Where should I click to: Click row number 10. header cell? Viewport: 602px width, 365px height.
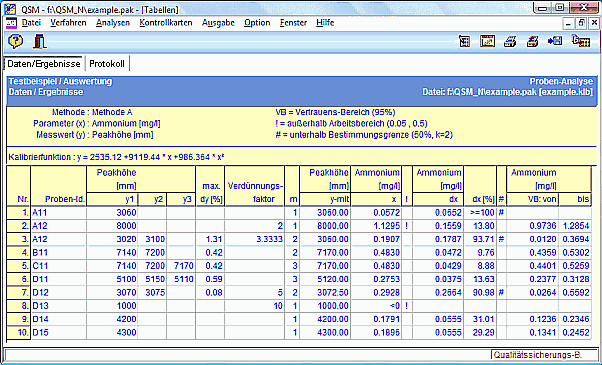[x=18, y=332]
